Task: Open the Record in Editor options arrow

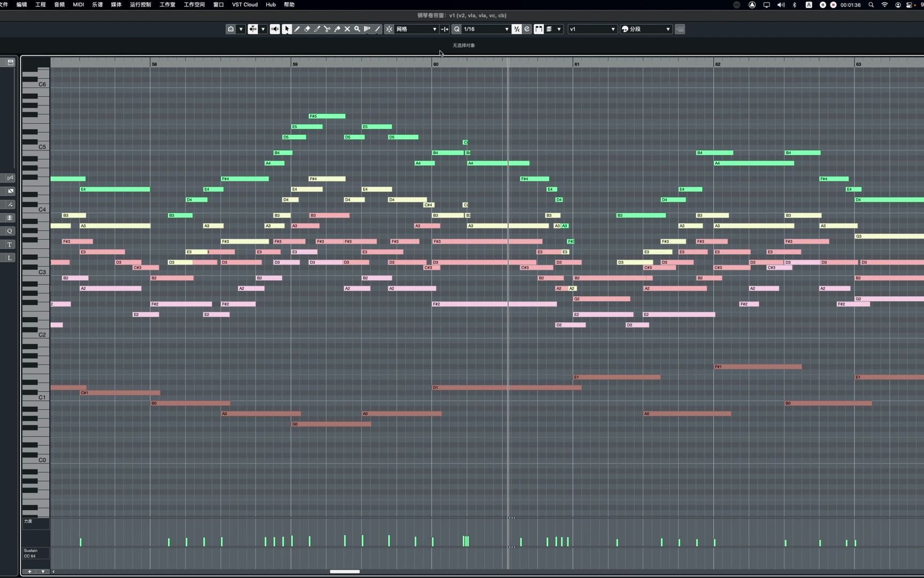Action: click(263, 29)
